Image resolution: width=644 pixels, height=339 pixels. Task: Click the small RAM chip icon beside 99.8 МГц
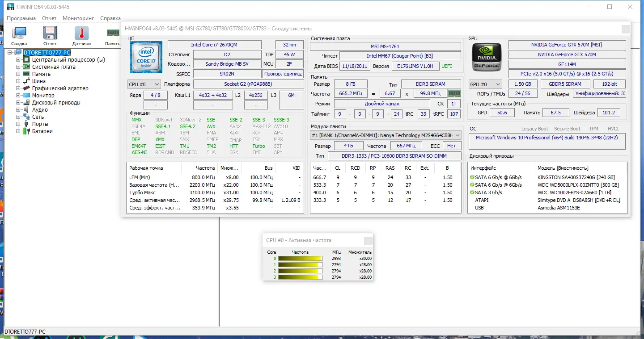click(454, 94)
